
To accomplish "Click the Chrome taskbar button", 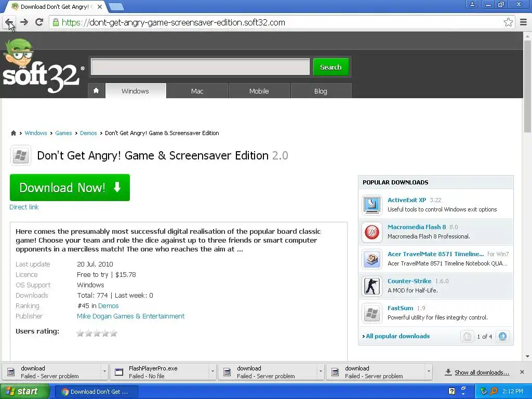I will pyautogui.click(x=96, y=391).
